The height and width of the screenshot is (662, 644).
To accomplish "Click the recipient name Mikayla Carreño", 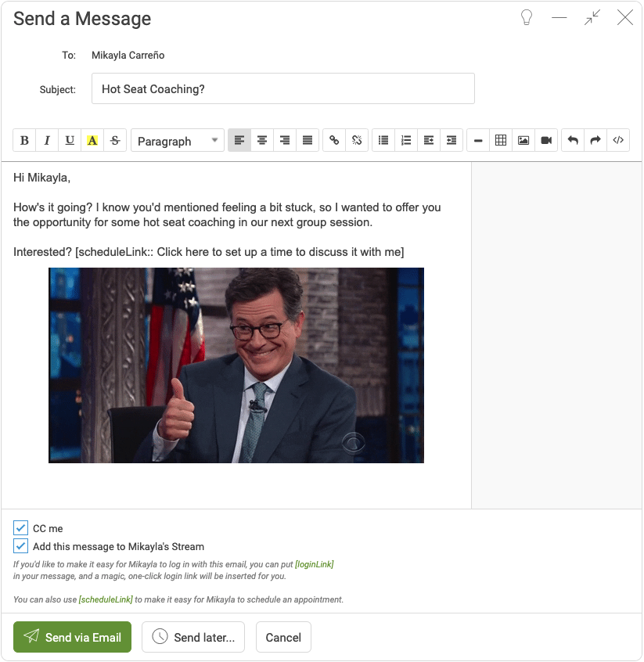I will [128, 56].
